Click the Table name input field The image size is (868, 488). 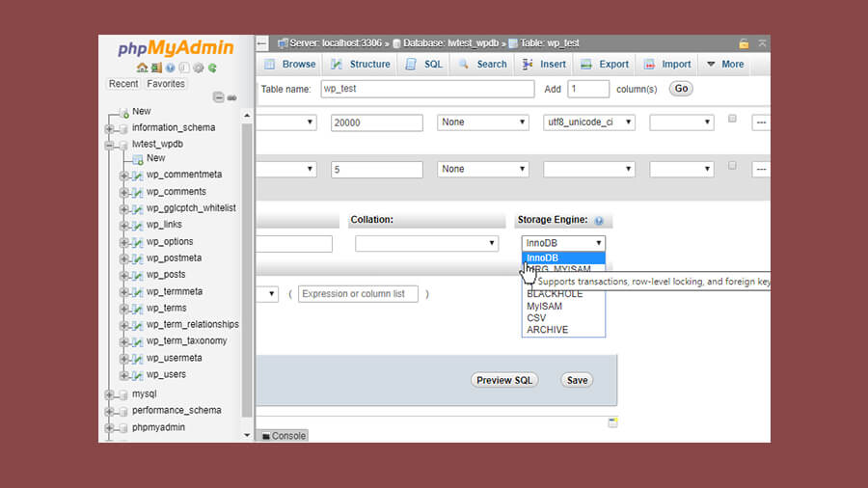[x=427, y=89]
